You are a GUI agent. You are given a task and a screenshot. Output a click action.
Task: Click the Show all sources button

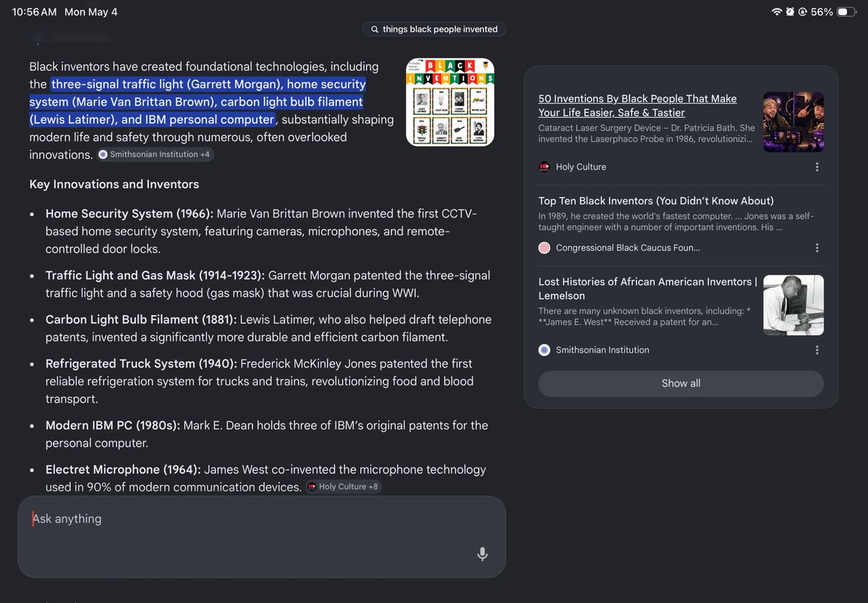[x=681, y=383]
